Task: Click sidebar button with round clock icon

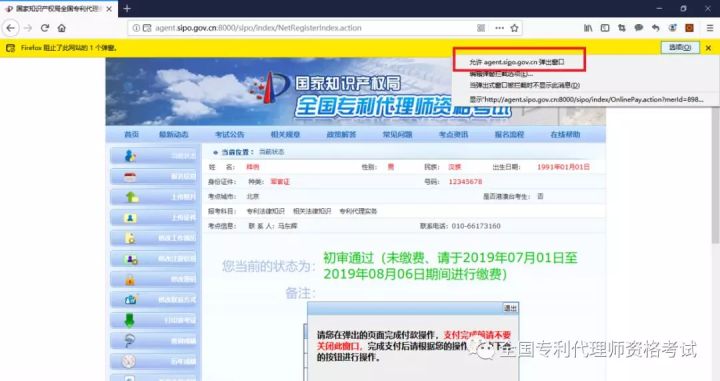Action: point(153,361)
